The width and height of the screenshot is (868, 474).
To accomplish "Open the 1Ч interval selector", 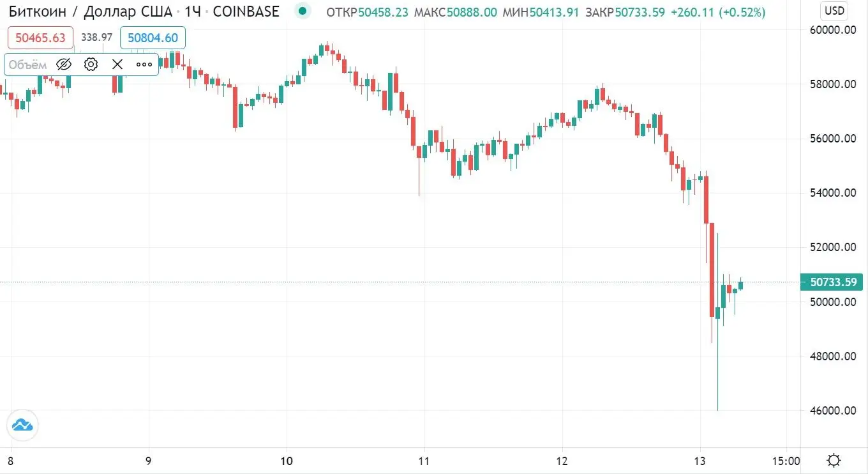I will (x=193, y=11).
